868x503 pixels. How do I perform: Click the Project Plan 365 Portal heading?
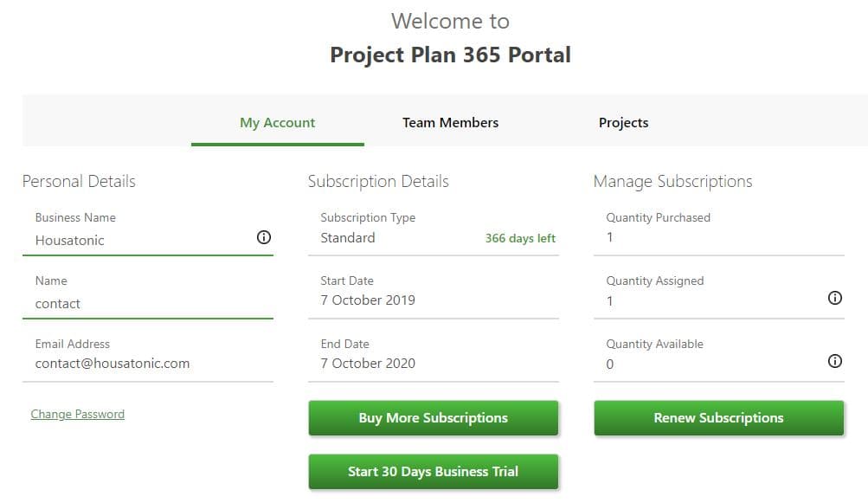point(449,55)
